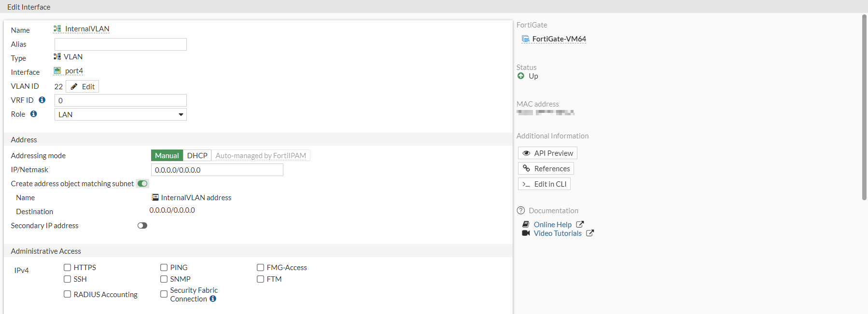Enable the HTTPS administrative access checkbox

(x=68, y=267)
